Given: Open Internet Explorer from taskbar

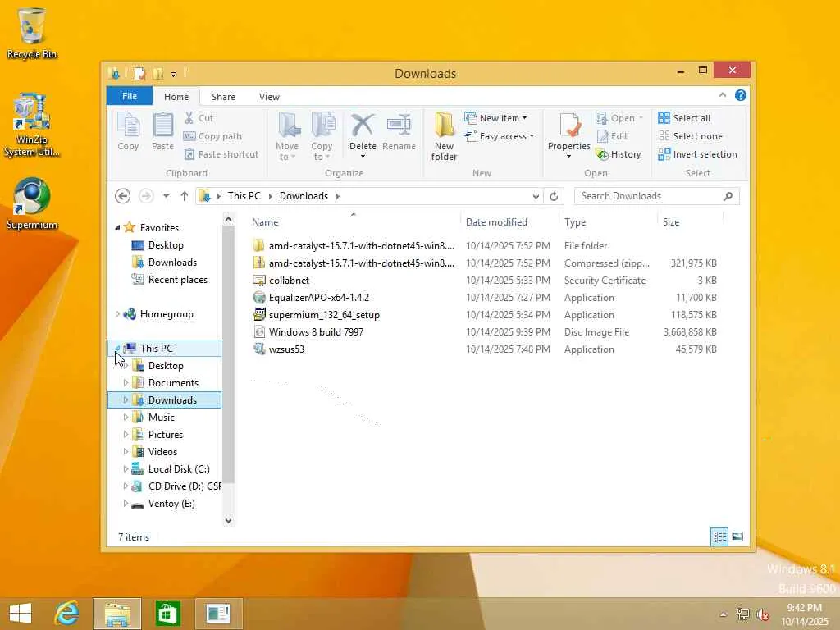Looking at the screenshot, I should 67,614.
